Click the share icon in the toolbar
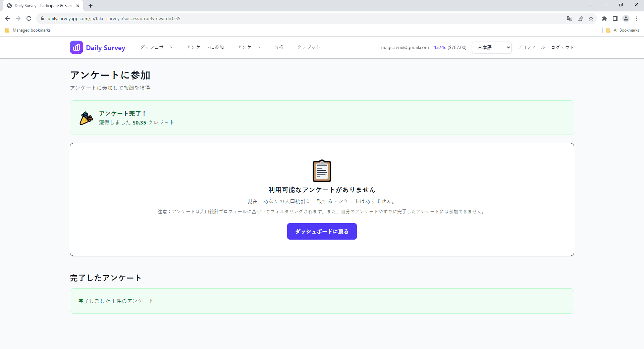Viewport: 644px width, 349px height. tap(580, 18)
